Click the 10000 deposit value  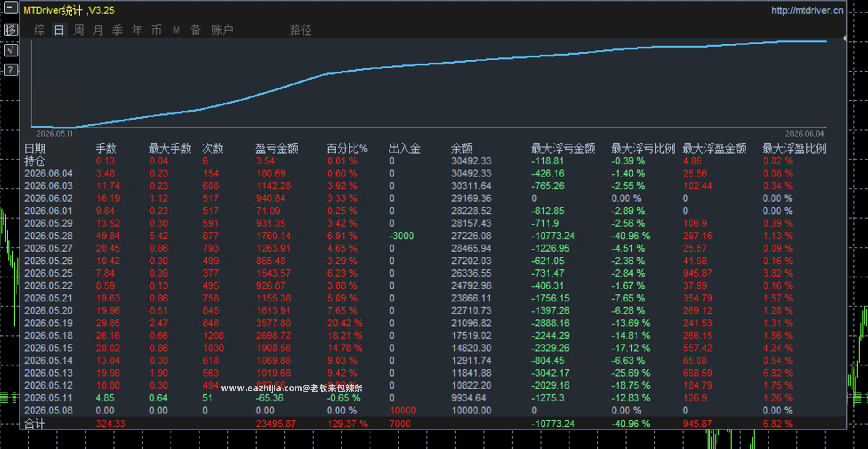tap(403, 410)
